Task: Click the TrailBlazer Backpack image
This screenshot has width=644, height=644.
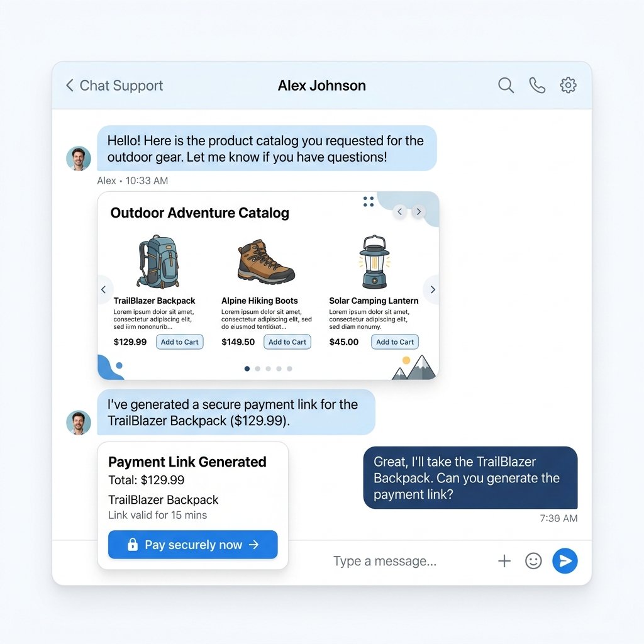Action: pos(158,262)
